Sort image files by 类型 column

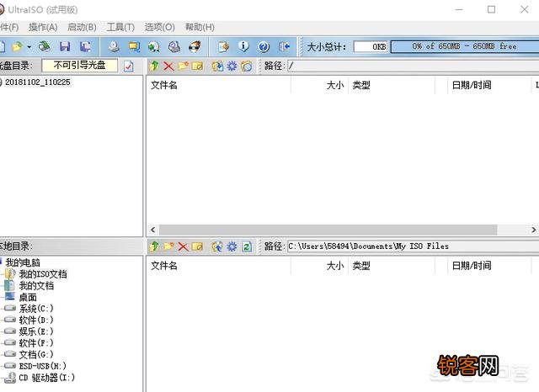(392, 85)
